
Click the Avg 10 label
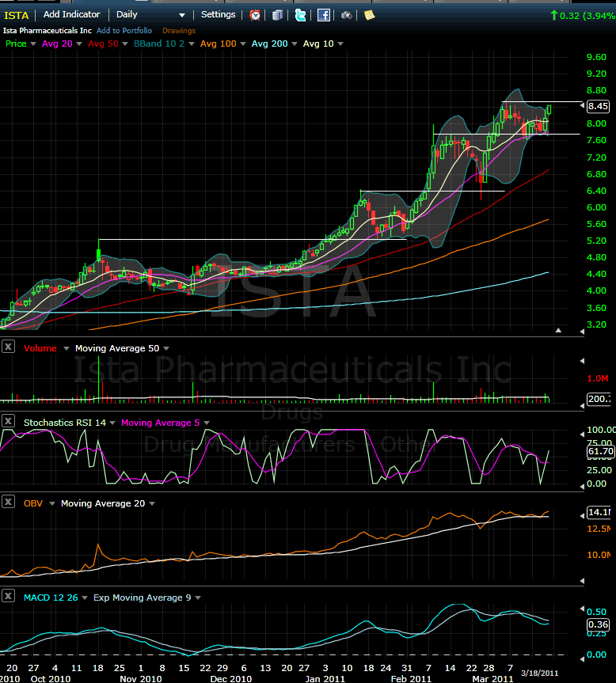tap(318, 44)
